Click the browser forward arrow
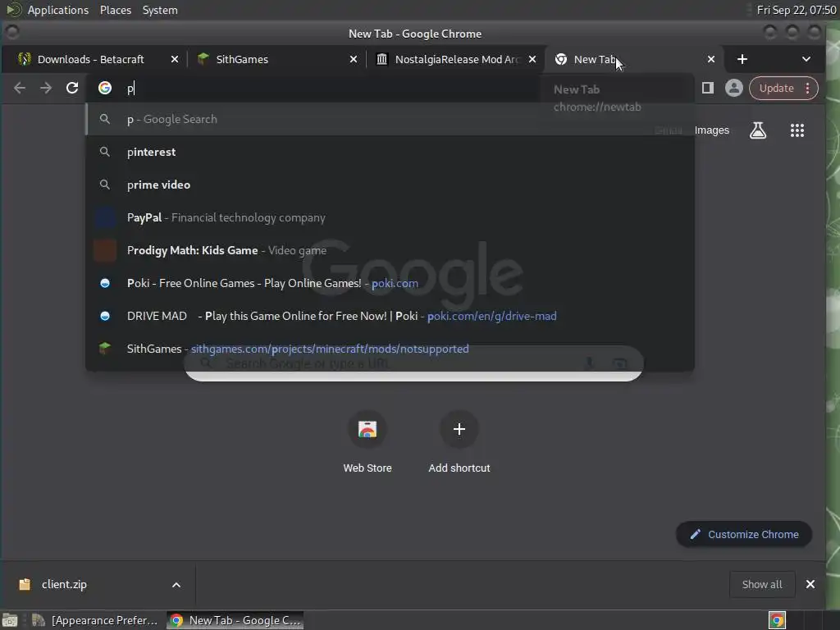This screenshot has height=630, width=840. point(46,88)
